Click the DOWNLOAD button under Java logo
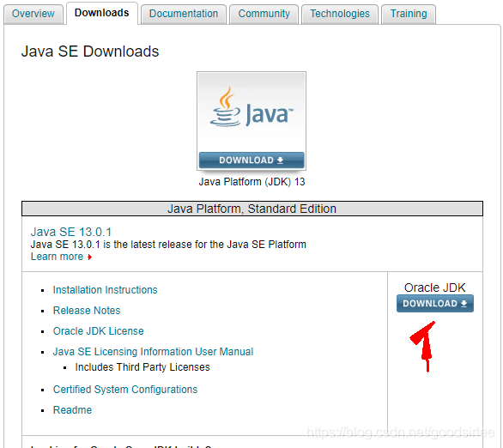503x448 pixels. [251, 160]
